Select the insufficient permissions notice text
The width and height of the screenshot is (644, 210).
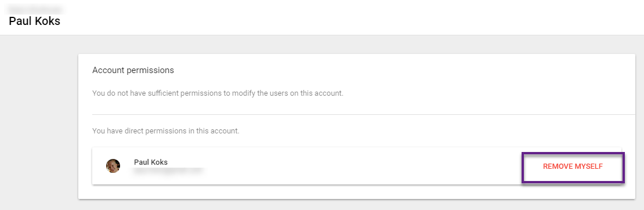[218, 93]
